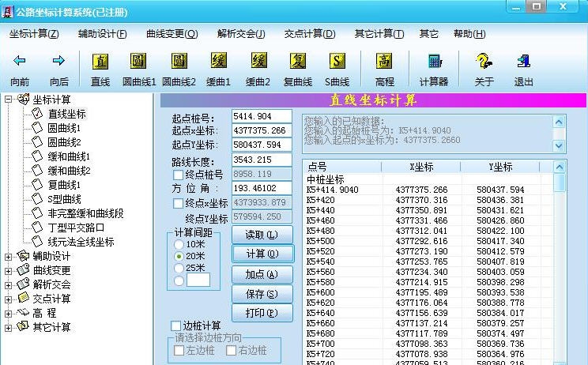Collapse the 坐标计算 tree node
The width and height of the screenshot is (588, 365).
click(9, 100)
